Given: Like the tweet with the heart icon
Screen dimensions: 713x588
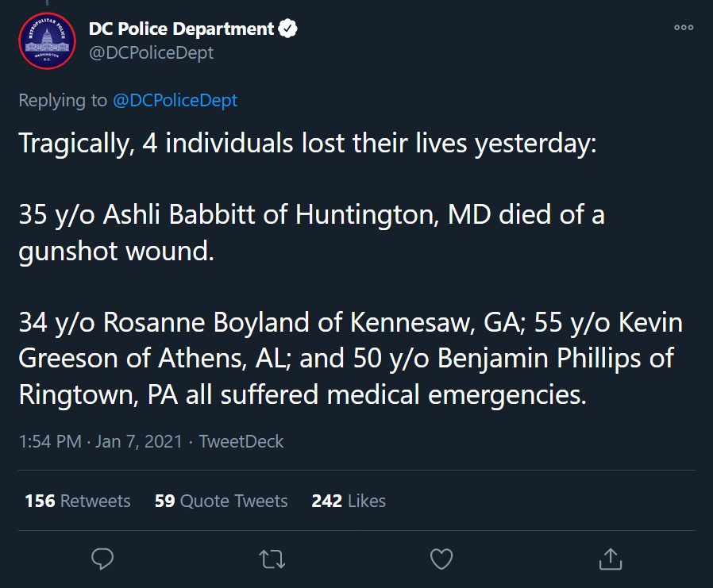Looking at the screenshot, I should click(x=441, y=559).
